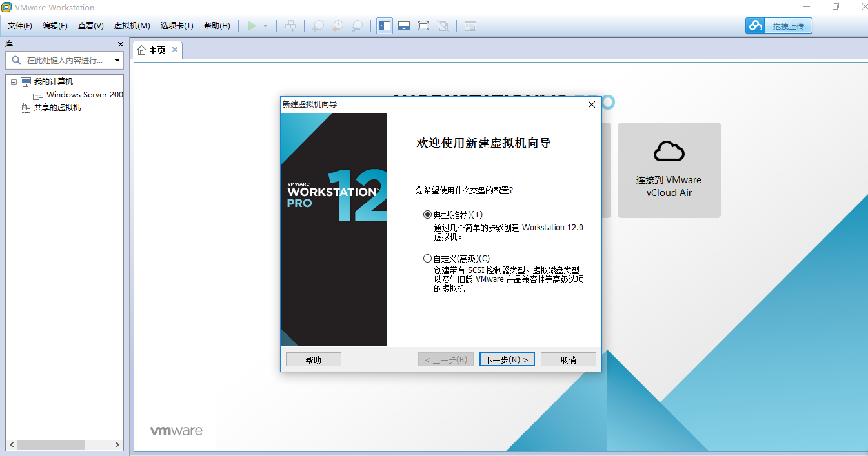
Task: Open the 文件(F) menu
Action: point(19,26)
